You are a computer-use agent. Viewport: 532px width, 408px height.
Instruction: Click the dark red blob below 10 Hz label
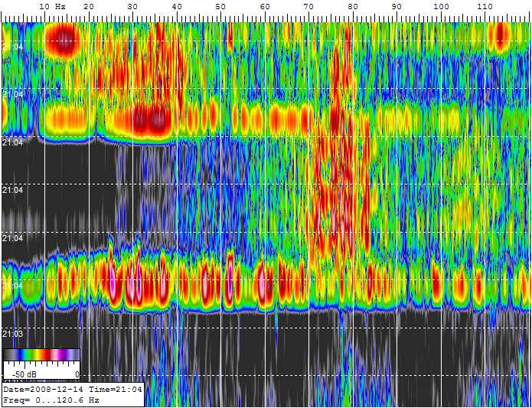point(63,38)
